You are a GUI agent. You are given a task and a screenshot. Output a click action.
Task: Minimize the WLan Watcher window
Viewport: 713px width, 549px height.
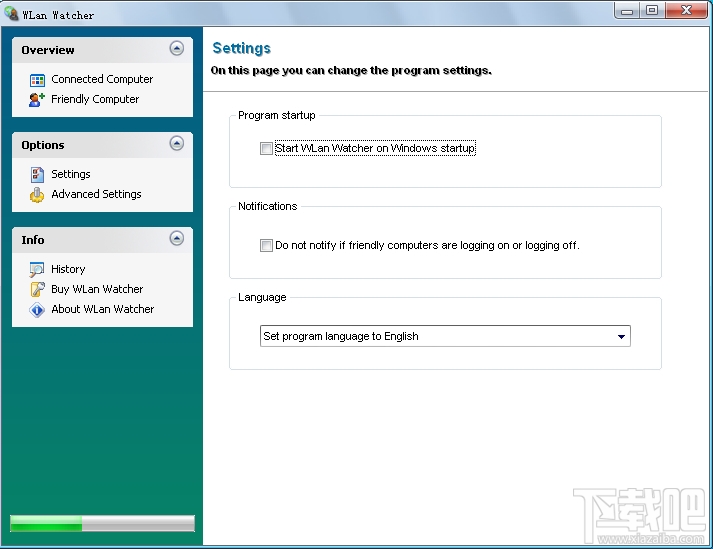628,10
